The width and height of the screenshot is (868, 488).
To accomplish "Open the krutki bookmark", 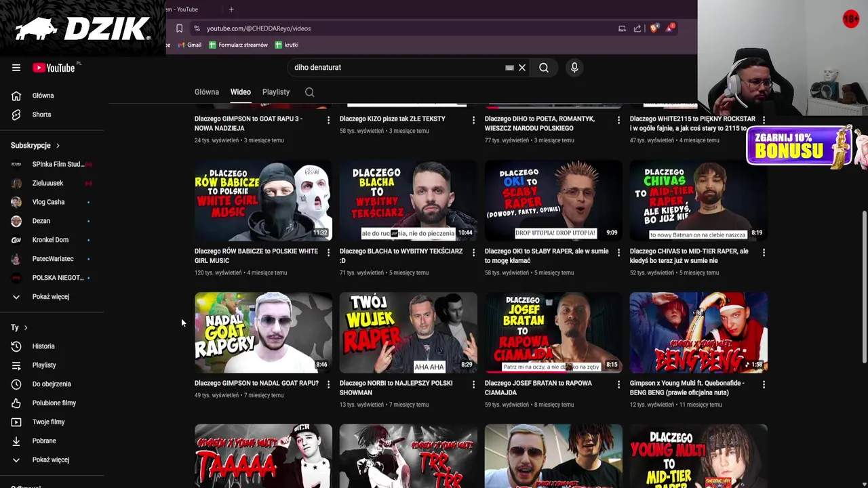I will tap(286, 45).
